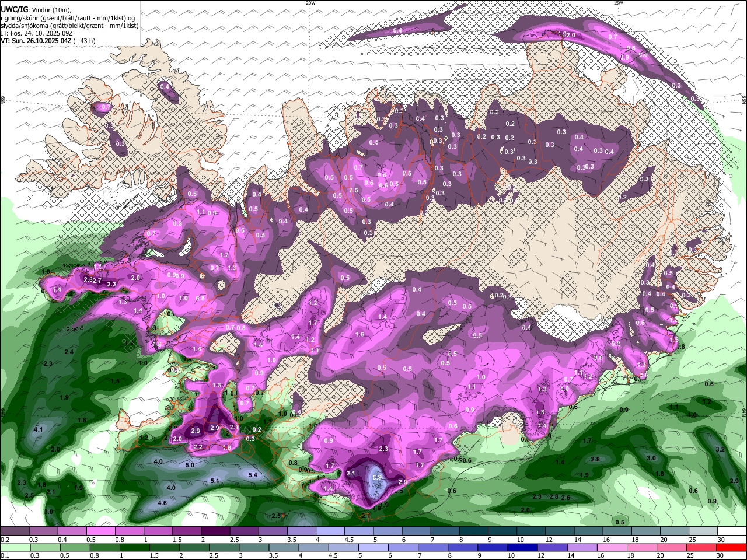This screenshot has width=747, height=560.
Task: Click the white 30 swatch in the top legend row
Action: pos(731,531)
